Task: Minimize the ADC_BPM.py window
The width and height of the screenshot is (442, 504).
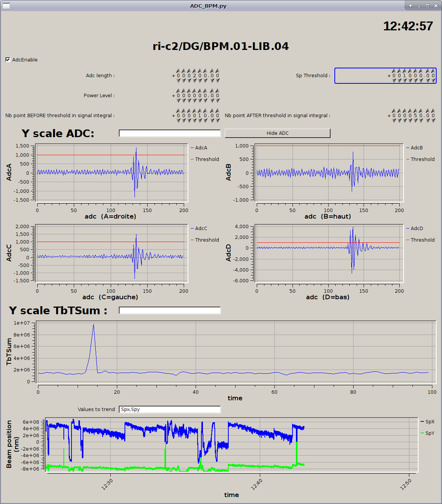Action: 419,6
